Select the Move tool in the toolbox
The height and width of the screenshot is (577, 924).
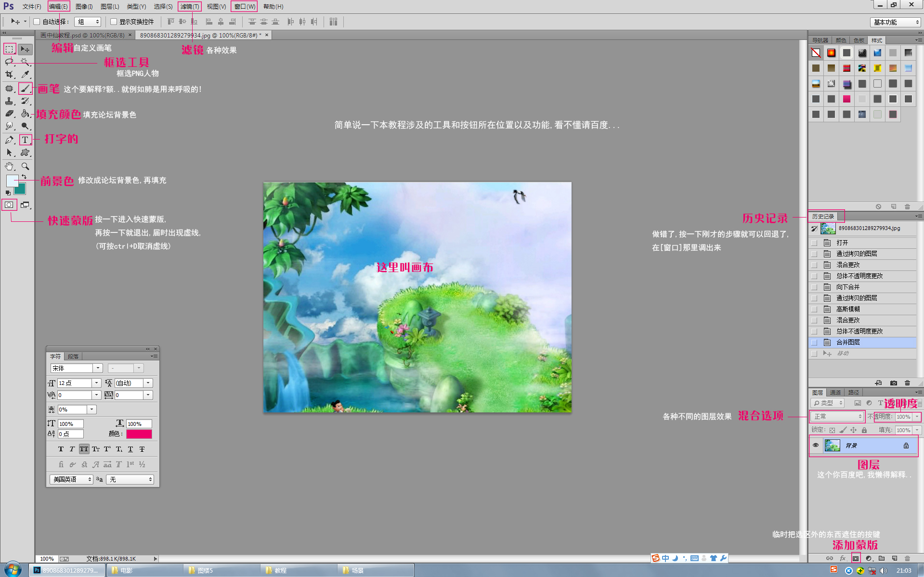[x=25, y=49]
